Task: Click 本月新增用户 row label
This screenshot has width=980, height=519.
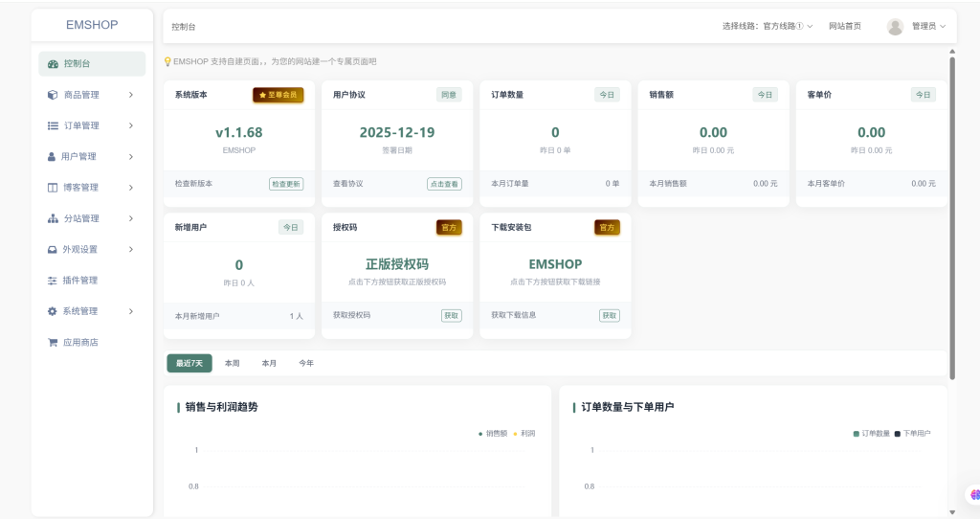Action: (197, 316)
